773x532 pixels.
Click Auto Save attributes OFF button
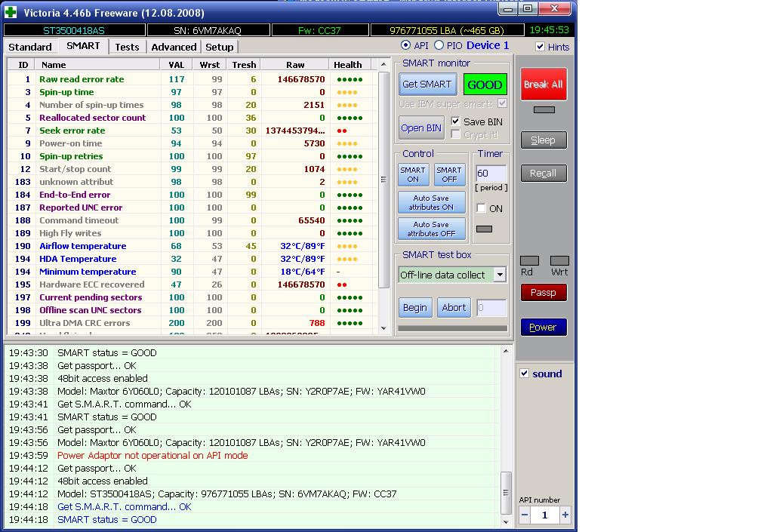click(x=431, y=229)
